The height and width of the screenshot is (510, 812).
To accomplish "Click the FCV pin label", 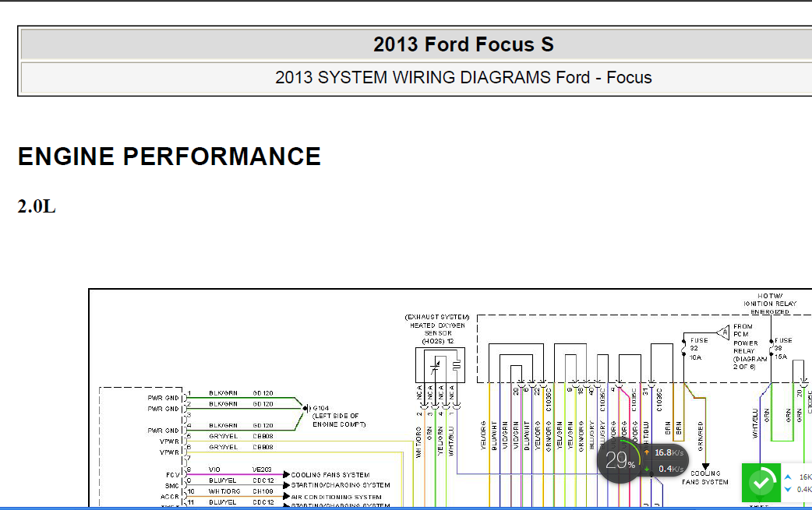I will [173, 475].
